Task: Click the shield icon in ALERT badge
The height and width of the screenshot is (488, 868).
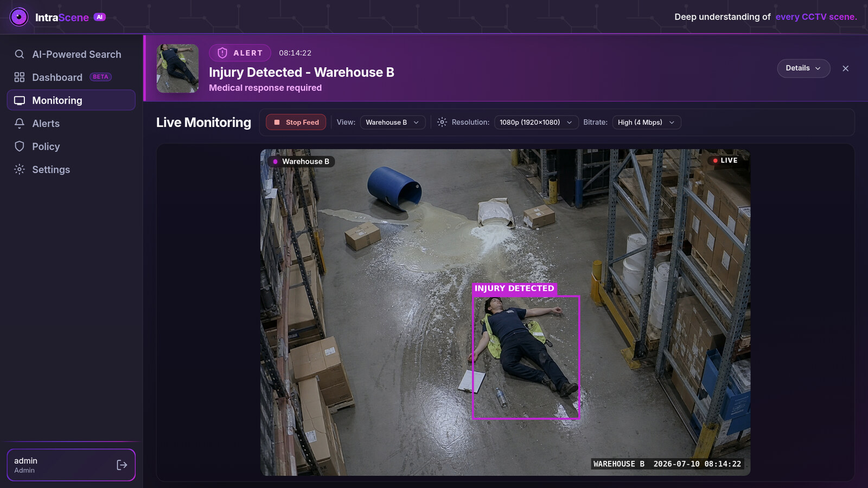Action: (x=222, y=53)
